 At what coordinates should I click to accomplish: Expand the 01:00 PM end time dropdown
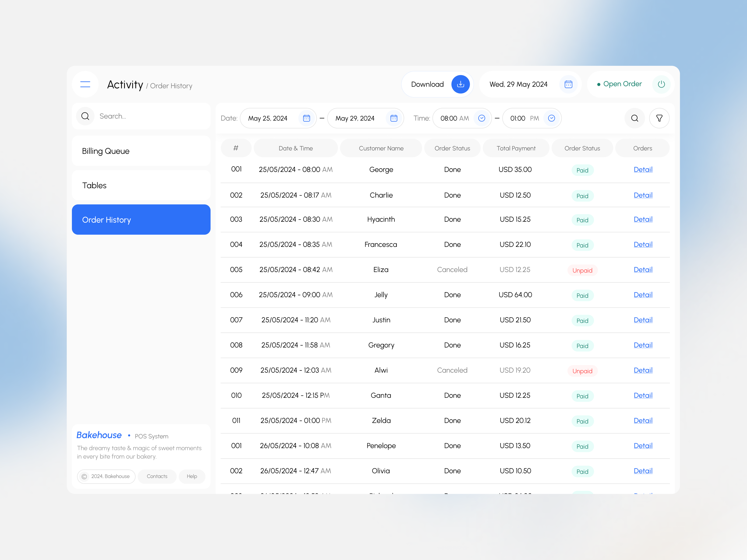tap(551, 118)
